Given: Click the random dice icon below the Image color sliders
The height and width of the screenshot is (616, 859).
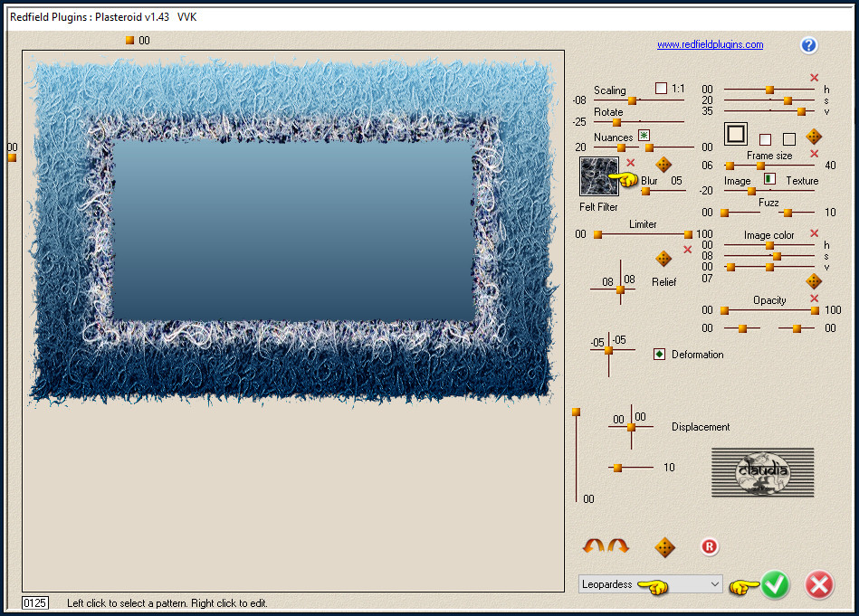Looking at the screenshot, I should 814,281.
